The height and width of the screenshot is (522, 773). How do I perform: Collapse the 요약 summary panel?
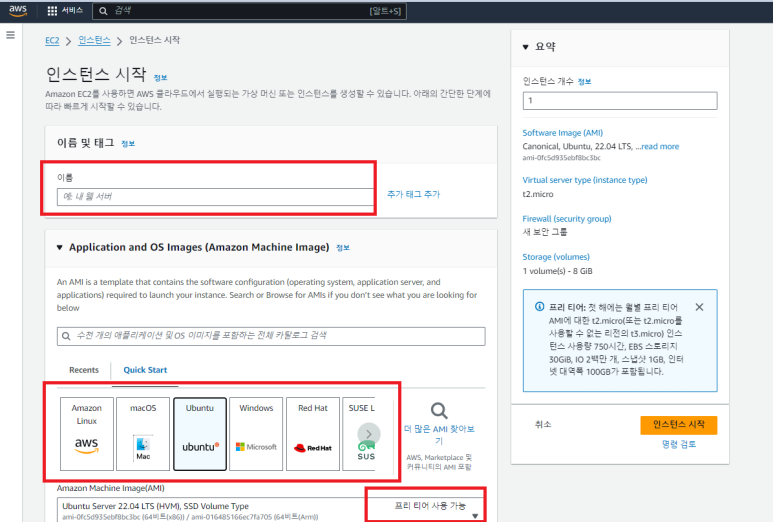(526, 47)
